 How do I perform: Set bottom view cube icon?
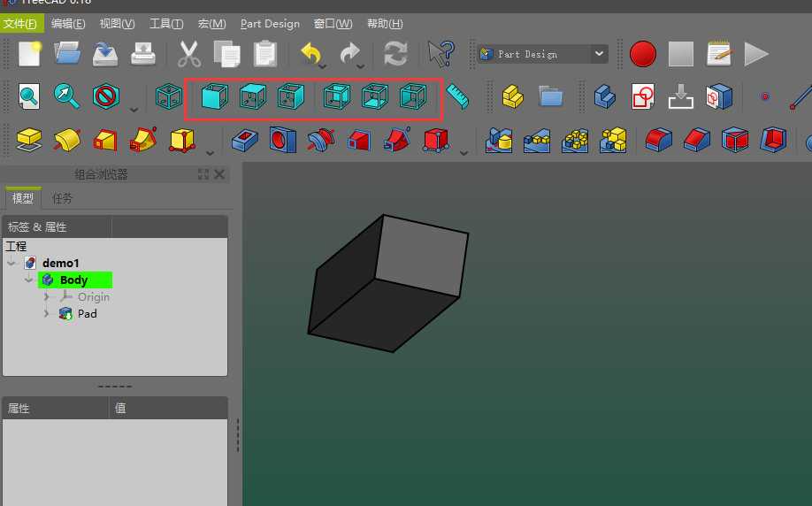point(375,96)
